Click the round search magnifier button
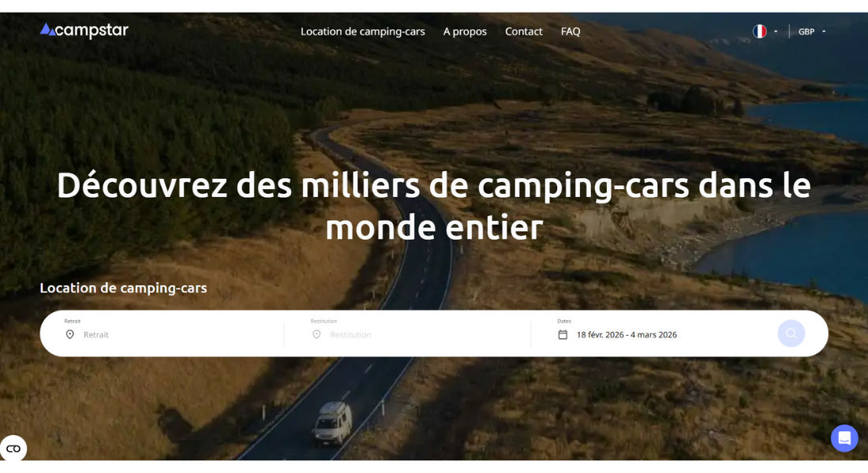868x473 pixels. [x=791, y=333]
